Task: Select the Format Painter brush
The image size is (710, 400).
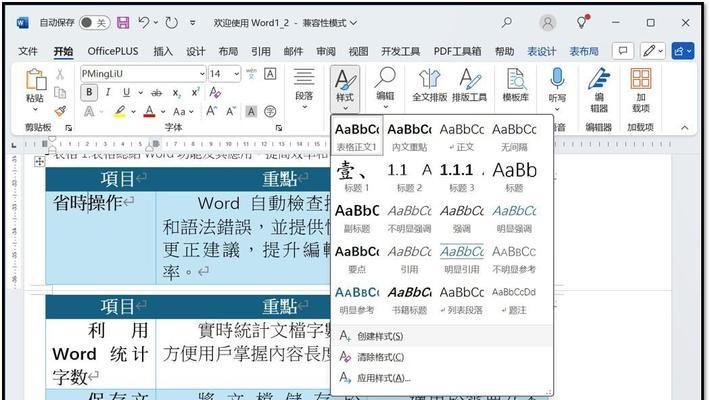Action: tap(60, 111)
